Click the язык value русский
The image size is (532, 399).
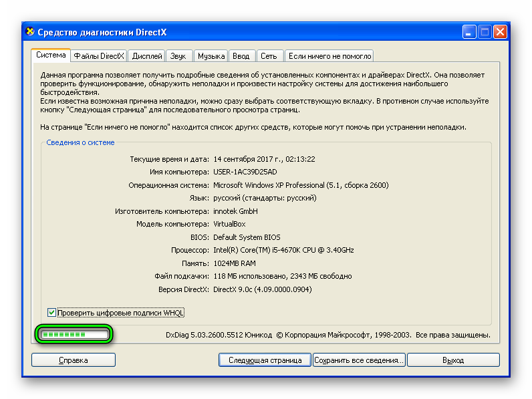coord(265,198)
